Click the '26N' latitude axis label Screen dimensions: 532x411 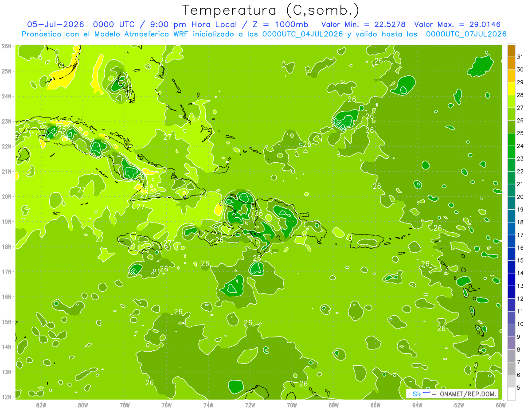6,46
